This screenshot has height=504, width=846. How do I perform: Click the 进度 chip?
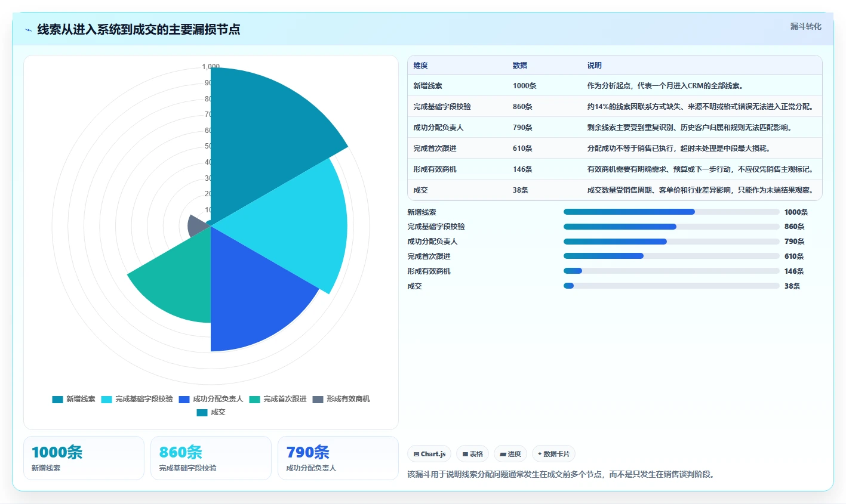pyautogui.click(x=510, y=454)
